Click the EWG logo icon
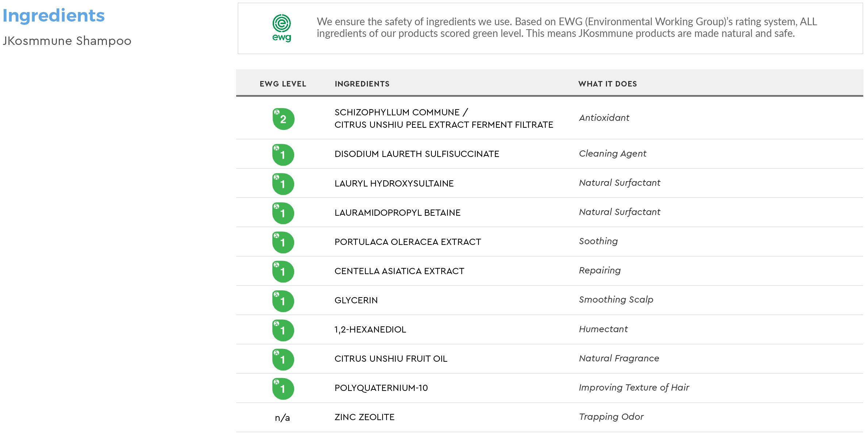Image resolution: width=868 pixels, height=434 pixels. pos(282,28)
